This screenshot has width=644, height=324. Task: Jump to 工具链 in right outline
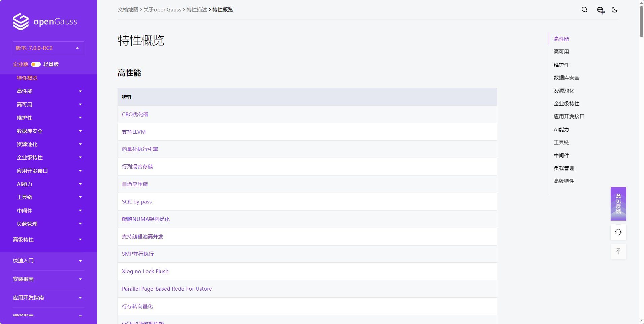(x=561, y=142)
